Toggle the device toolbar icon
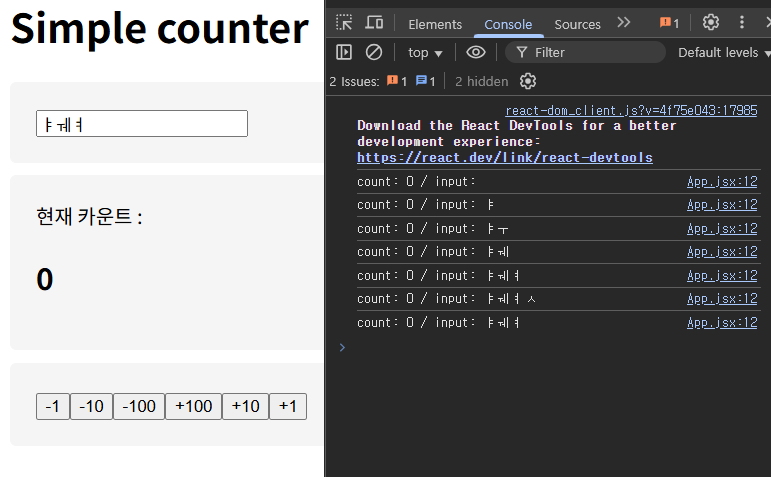This screenshot has width=771, height=477. 374,23
